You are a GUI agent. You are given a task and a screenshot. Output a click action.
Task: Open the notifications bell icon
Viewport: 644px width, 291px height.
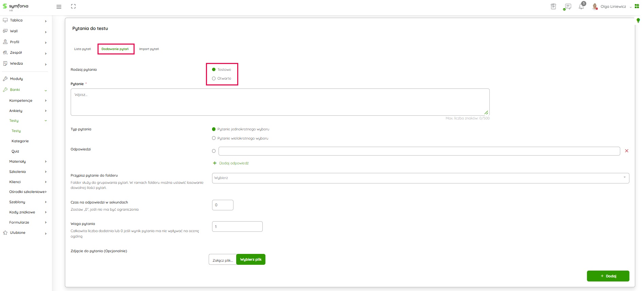581,7
